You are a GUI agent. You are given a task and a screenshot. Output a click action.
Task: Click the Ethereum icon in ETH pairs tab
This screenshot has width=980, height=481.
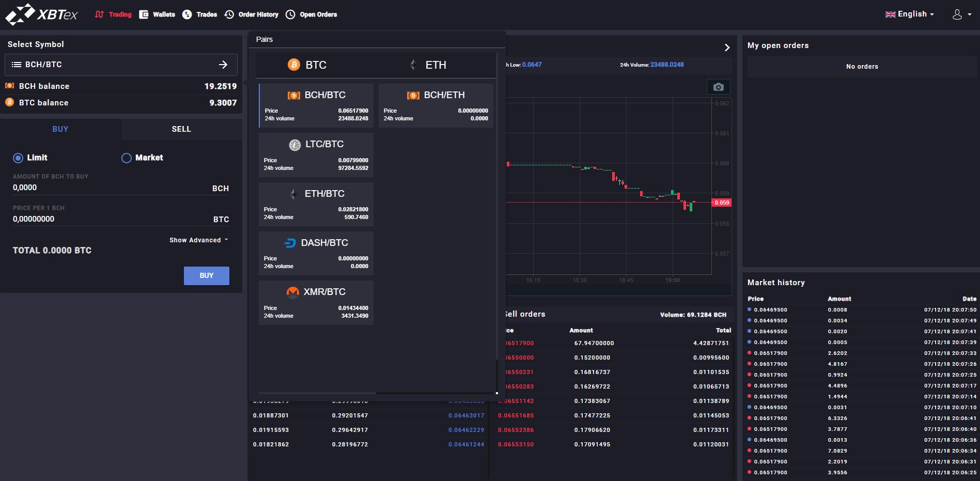(413, 65)
